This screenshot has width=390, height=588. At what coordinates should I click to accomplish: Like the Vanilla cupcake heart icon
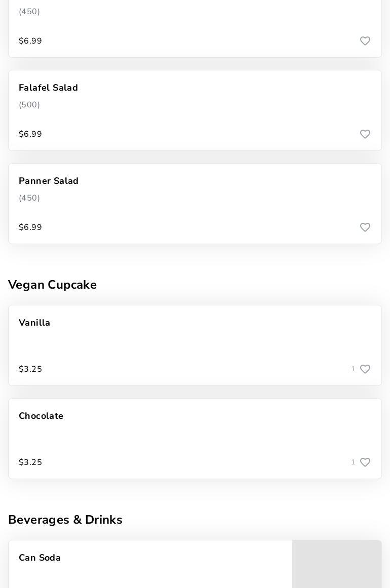pos(365,369)
